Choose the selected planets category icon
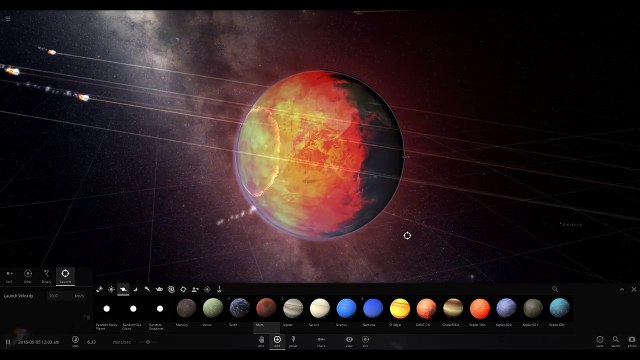This screenshot has height=360, width=640. (x=123, y=289)
